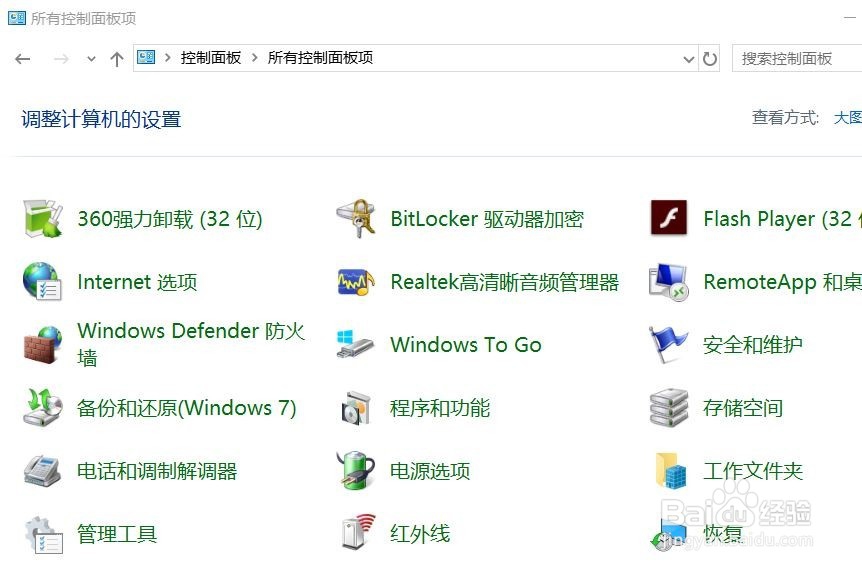Click the Internet 选项 globe icon
The width and height of the screenshot is (862, 570).
(42, 281)
